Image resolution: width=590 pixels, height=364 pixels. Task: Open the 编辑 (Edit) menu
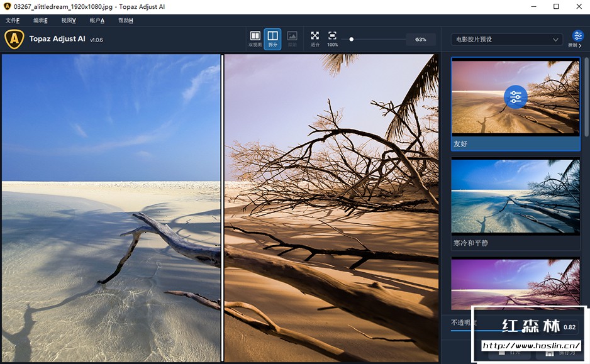click(40, 21)
